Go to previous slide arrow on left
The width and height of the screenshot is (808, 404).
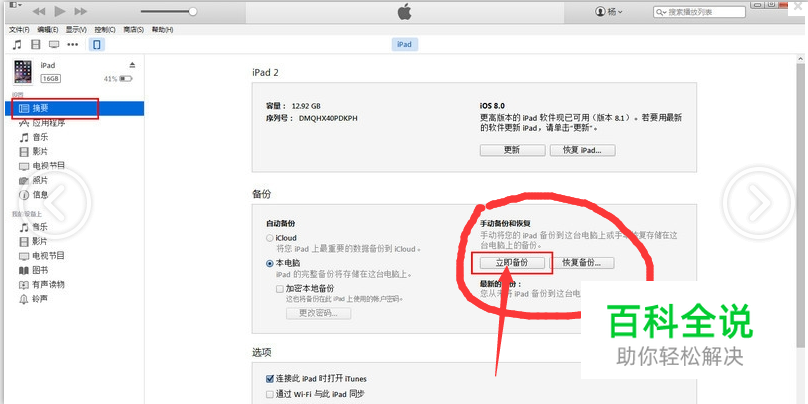[x=55, y=203]
